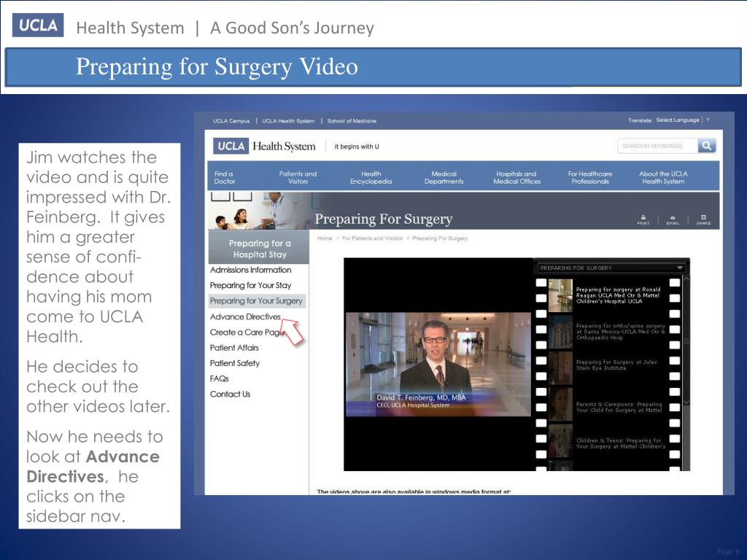The image size is (747, 560).
Task: Select the Ronald Reagan UCLA Med Ctr video thumbnail
Action: (x=560, y=295)
